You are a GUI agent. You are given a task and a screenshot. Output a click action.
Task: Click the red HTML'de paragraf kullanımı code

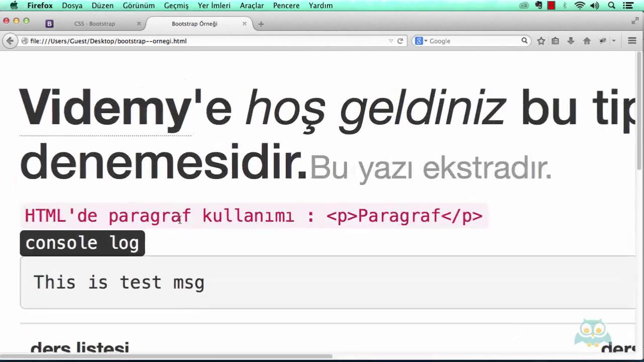[254, 216]
